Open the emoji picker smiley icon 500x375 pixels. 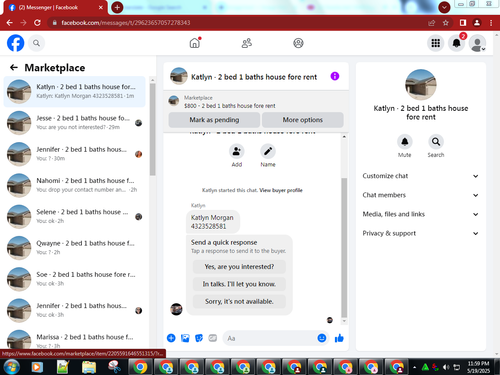point(322,338)
